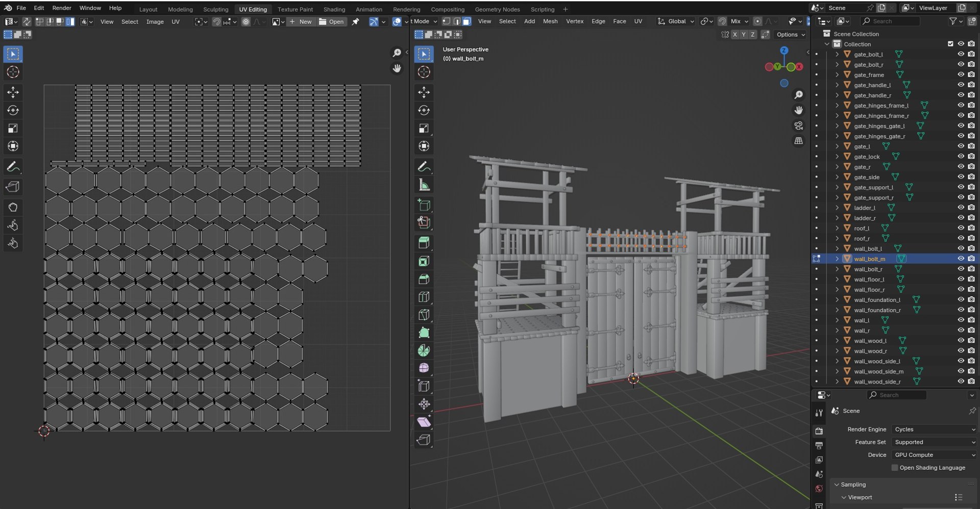
Task: Toggle camera view in 3D viewport
Action: click(x=799, y=125)
